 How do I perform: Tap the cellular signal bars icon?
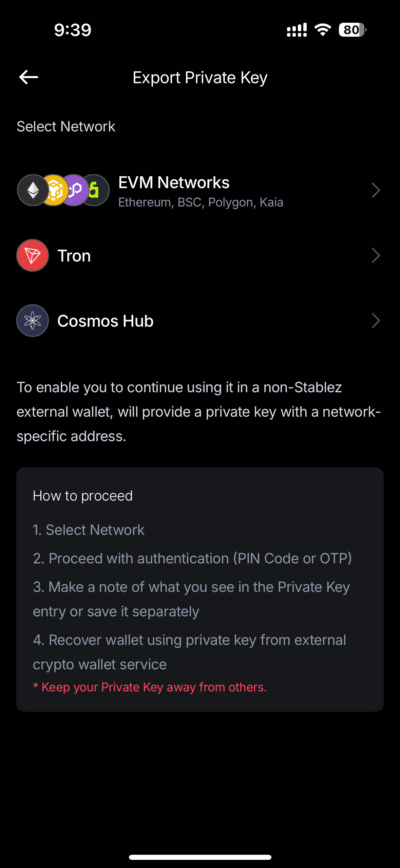[297, 30]
